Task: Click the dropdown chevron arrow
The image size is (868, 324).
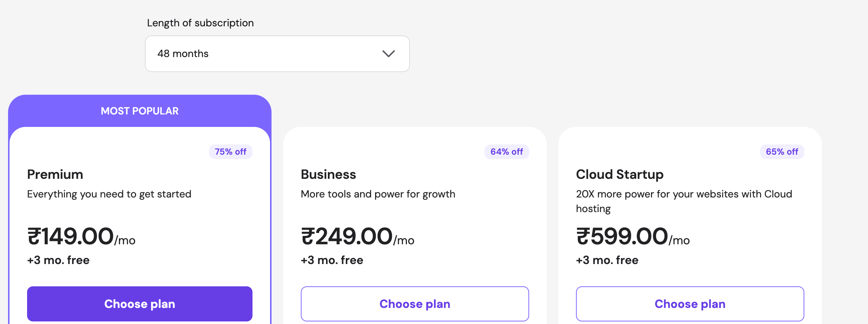Action: 388,54
